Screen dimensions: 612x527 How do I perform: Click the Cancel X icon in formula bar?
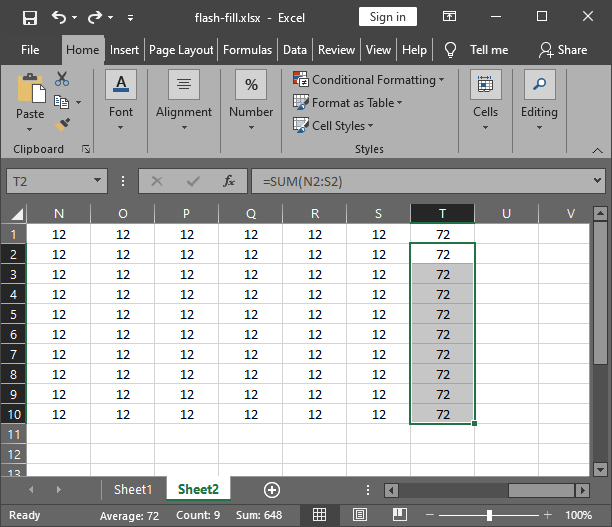(x=157, y=181)
